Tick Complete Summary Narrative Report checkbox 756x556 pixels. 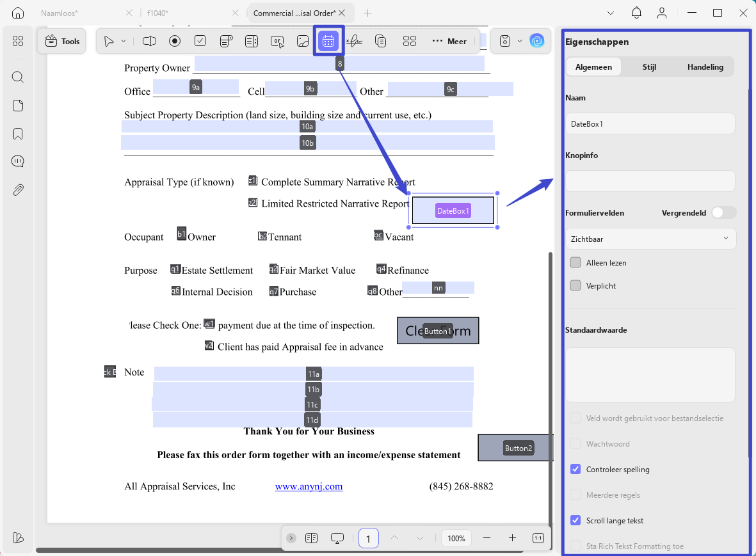click(x=253, y=181)
